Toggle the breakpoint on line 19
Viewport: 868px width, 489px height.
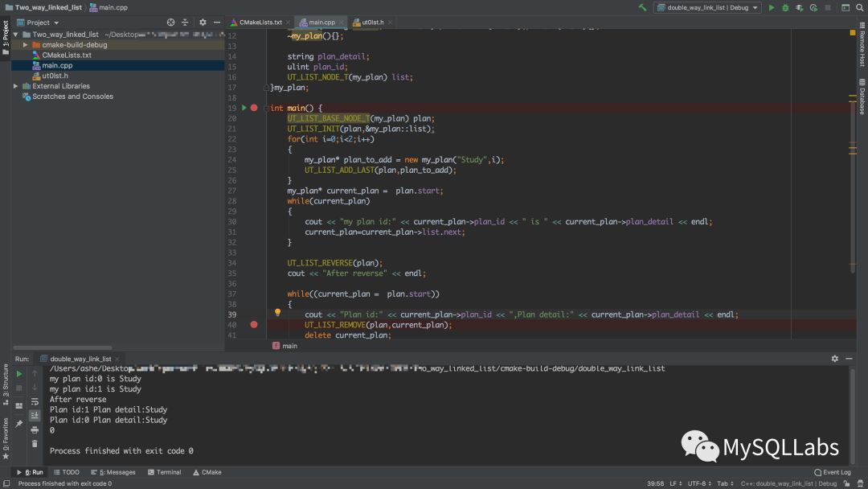(254, 108)
